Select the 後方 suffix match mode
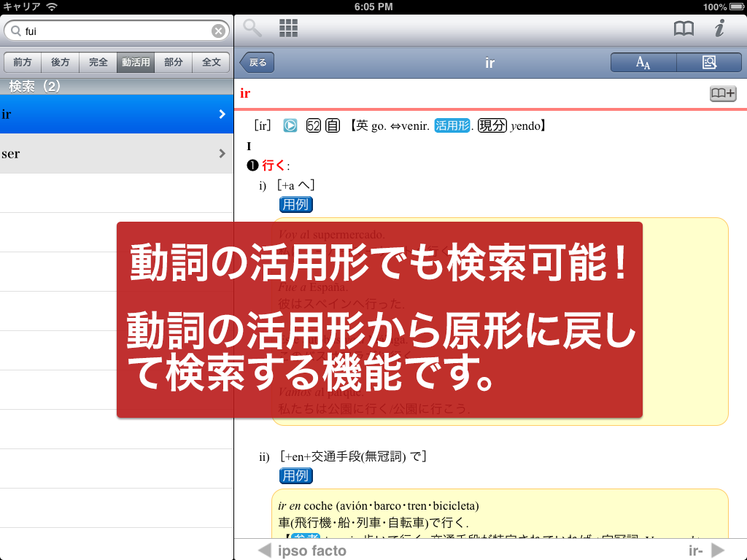 (60, 63)
